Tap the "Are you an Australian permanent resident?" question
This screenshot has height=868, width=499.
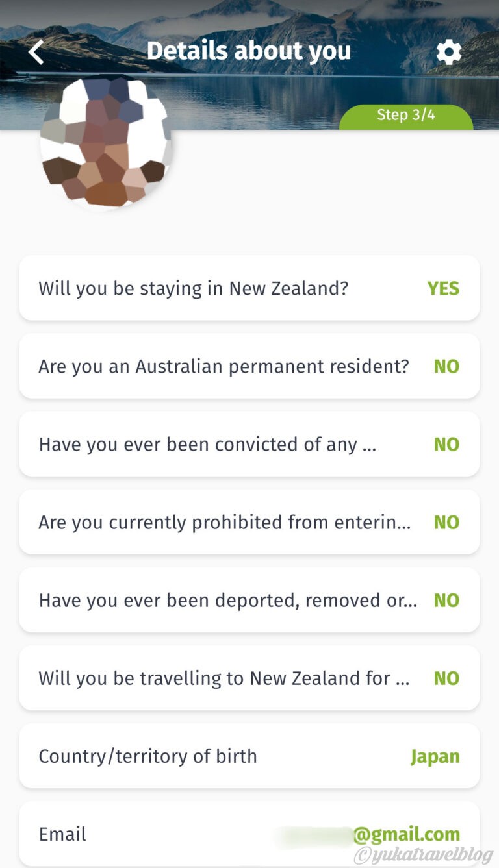(x=224, y=366)
